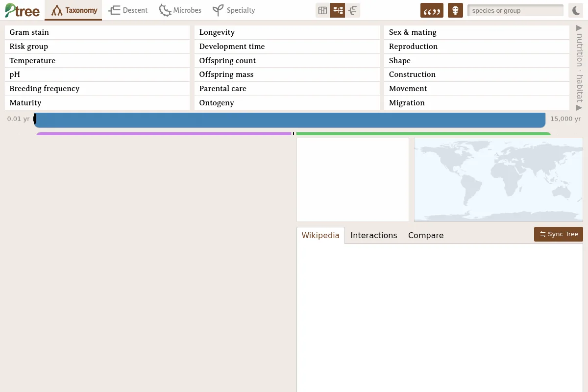Switch to the Interactions tab
Screen dimensions: 588x392
coord(374,235)
